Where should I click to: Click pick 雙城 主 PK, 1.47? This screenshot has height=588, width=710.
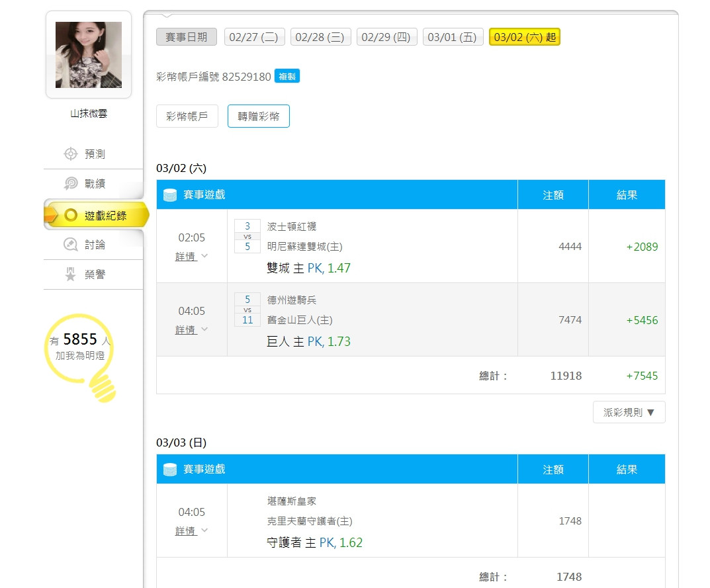coord(308,268)
